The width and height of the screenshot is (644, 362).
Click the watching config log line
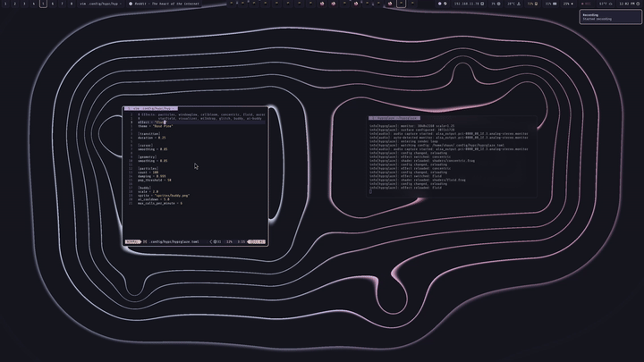click(437, 146)
